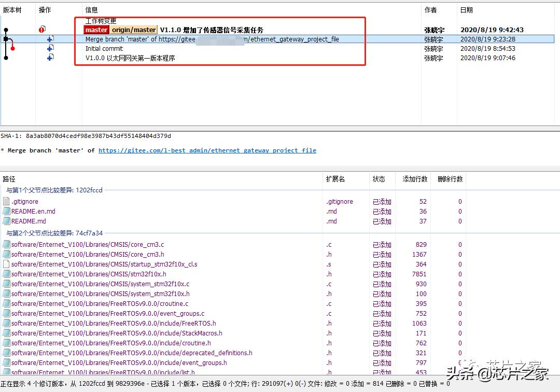Viewport: 560px width, 392px height.
Task: Click the file icon beside README.en.md
Action: pyautogui.click(x=6, y=211)
